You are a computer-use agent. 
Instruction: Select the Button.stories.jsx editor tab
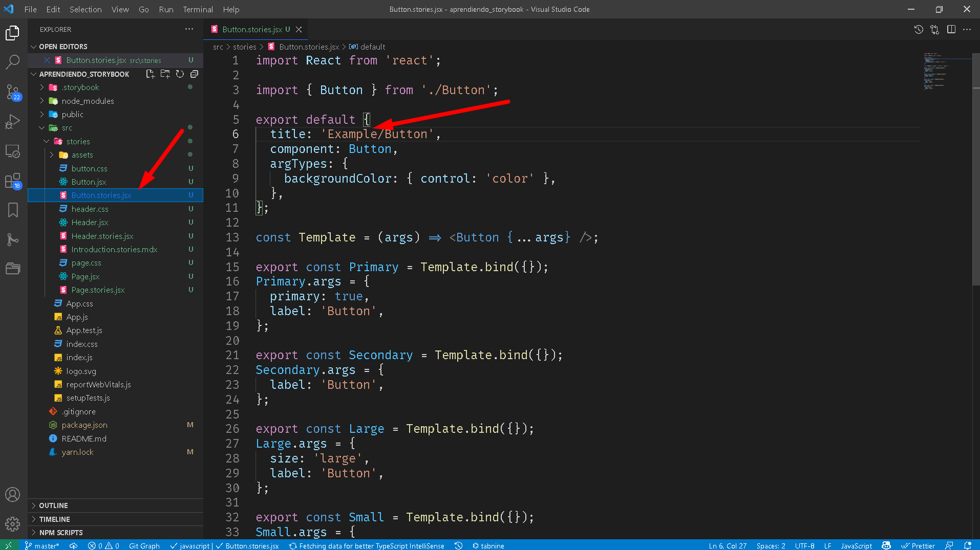coord(252,30)
